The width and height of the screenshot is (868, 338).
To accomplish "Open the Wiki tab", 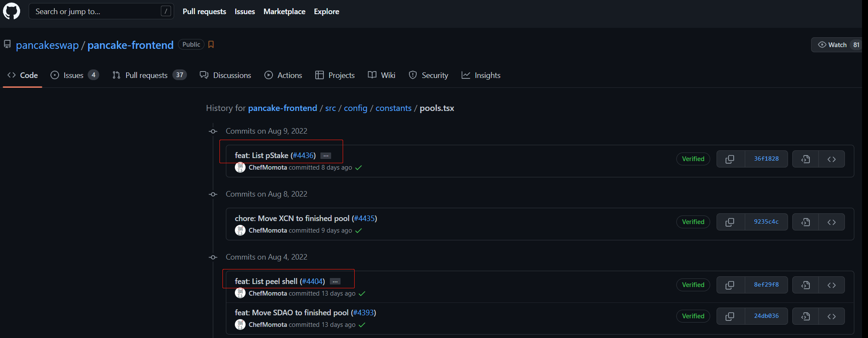I will (382, 75).
